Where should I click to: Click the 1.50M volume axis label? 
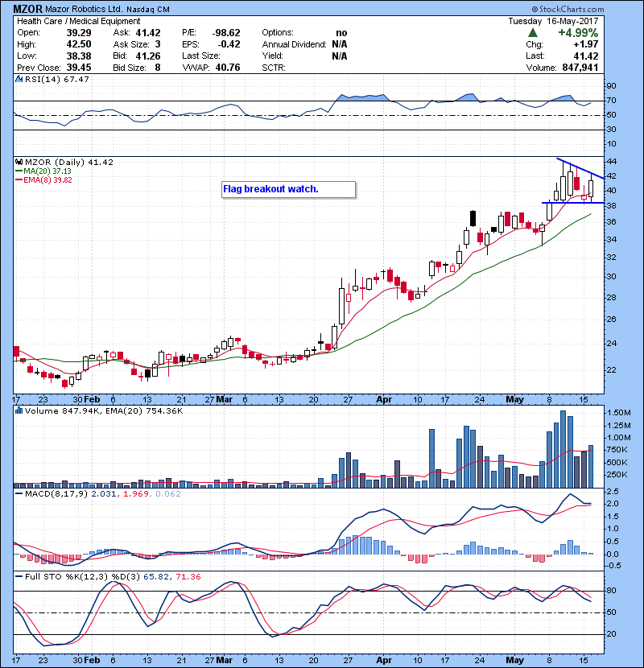(619, 412)
